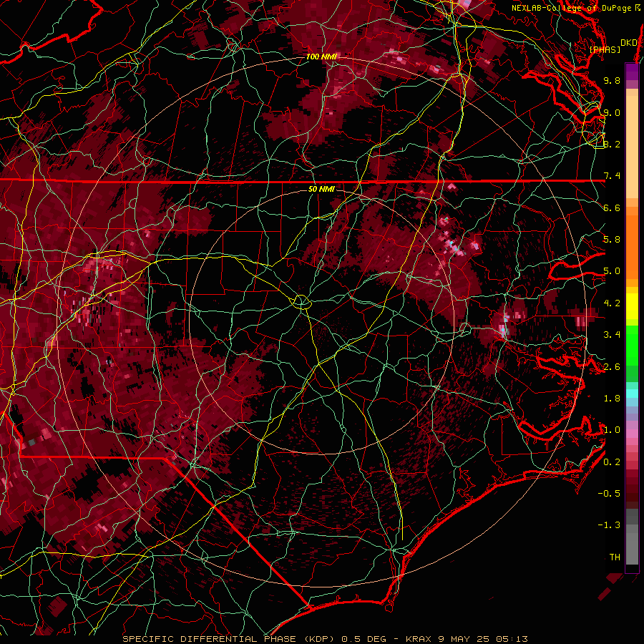Click the 9.8 value on color scale
Viewport: 644px width, 644px height.
click(x=612, y=80)
